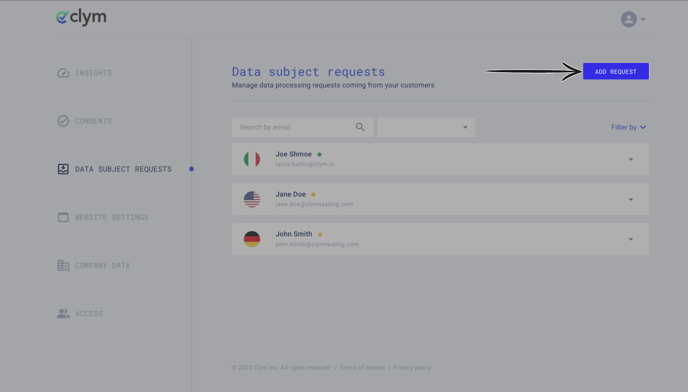This screenshot has width=688, height=392.
Task: Click email jane.doe@clymtesting.com
Action: point(314,204)
